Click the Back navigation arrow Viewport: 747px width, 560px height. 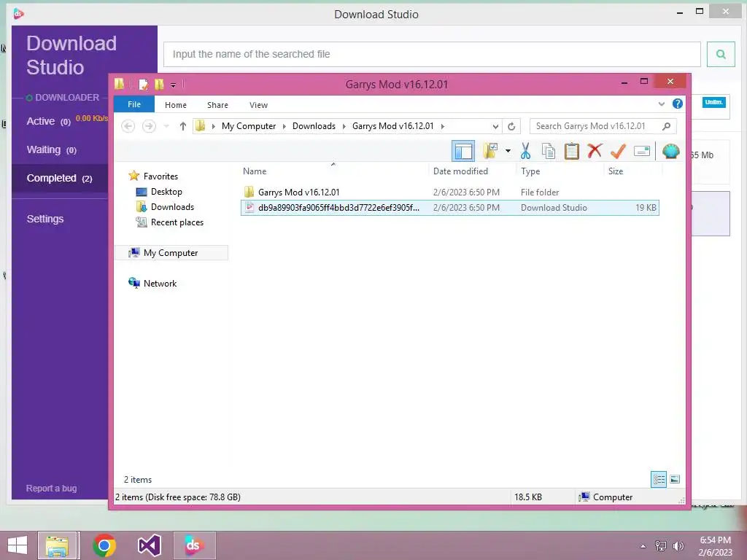coord(128,126)
